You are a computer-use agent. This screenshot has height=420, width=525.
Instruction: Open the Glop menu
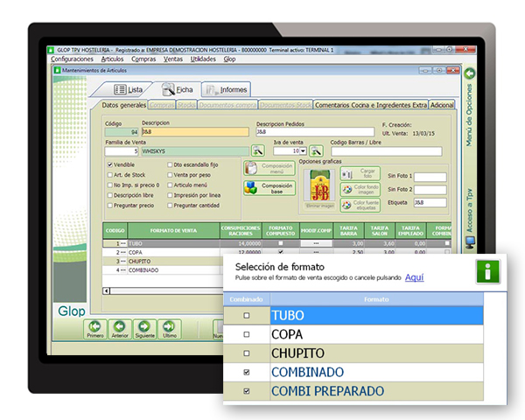point(229,59)
